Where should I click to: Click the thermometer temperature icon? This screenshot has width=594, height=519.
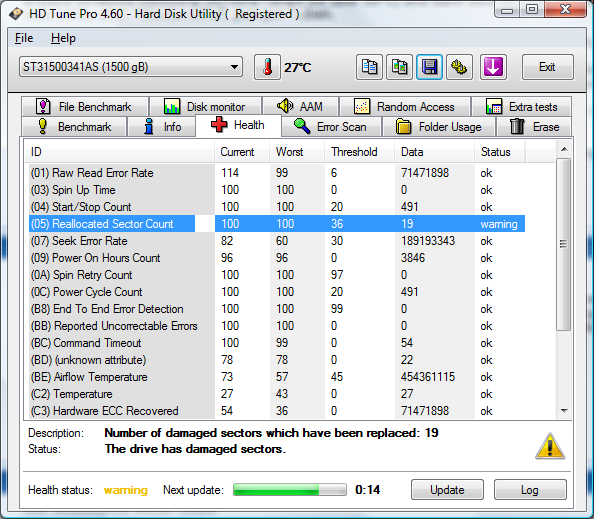[267, 67]
